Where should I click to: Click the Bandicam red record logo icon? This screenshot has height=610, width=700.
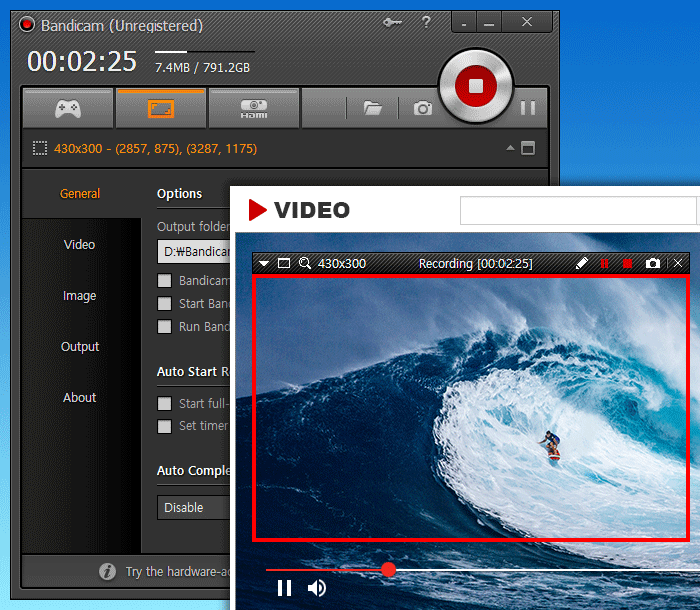27,24
